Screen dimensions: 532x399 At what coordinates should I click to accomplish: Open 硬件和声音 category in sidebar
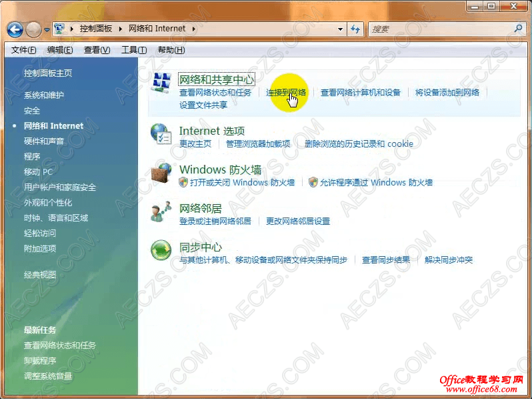point(44,141)
